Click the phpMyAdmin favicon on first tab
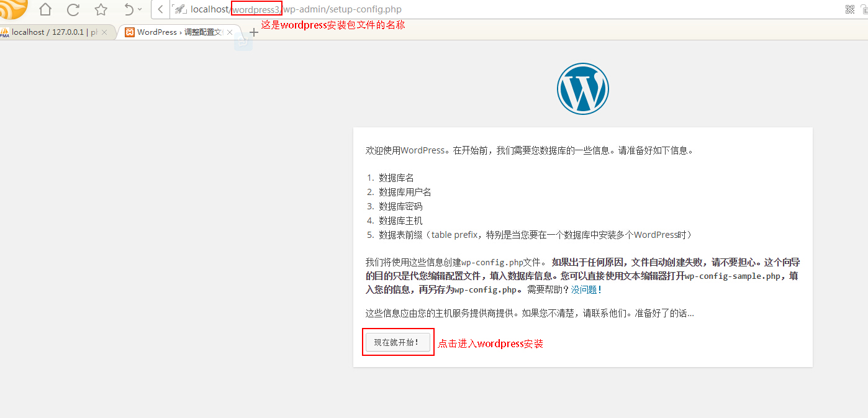The height and width of the screenshot is (418, 868). coord(5,33)
